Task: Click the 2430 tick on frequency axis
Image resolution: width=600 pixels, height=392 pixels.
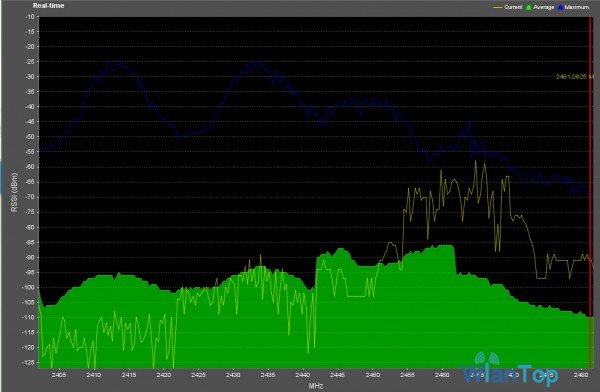Action: pos(233,375)
